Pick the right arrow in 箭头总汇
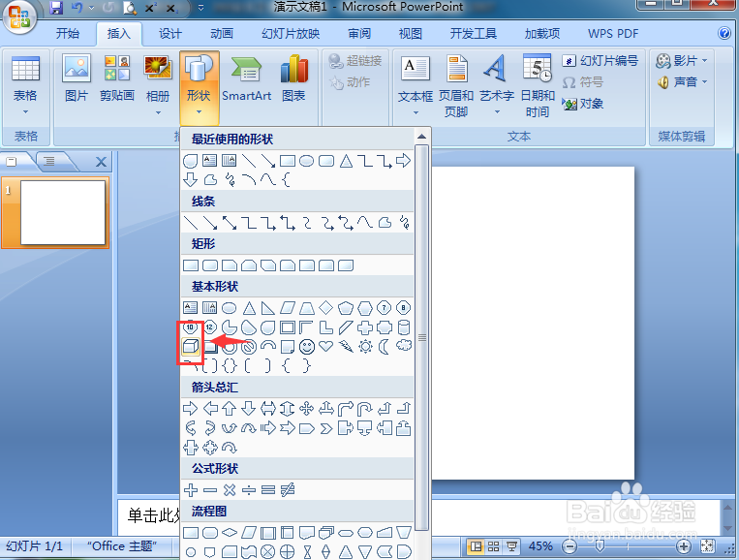Screen dimensions: 739x560 (x=191, y=408)
